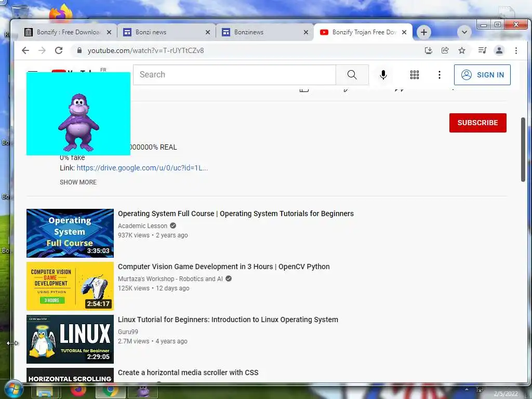Open Computer Vision Game Development title
The width and height of the screenshot is (532, 399).
tap(224, 267)
